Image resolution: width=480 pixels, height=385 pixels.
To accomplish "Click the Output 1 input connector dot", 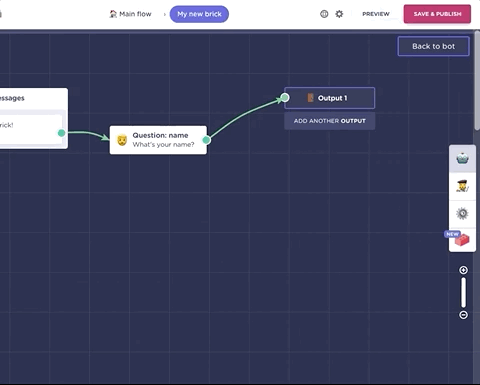I will pos(285,97).
